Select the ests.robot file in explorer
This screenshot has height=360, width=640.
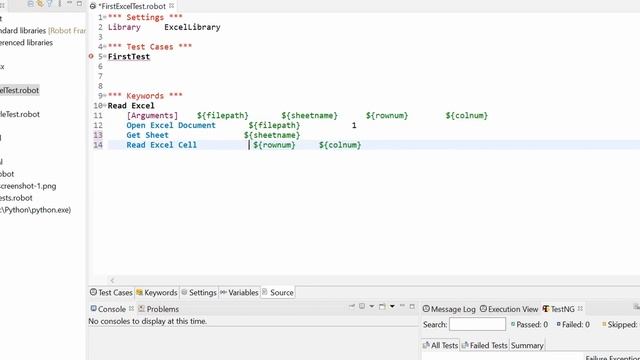point(16,198)
